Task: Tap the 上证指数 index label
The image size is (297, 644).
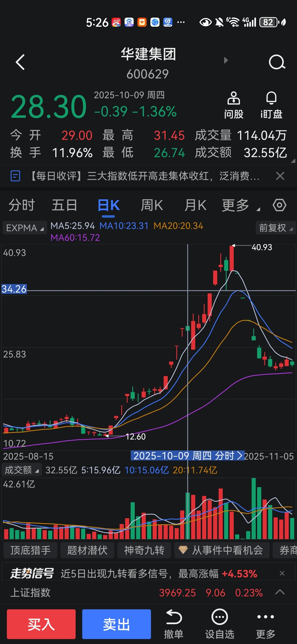Action: coord(30,592)
